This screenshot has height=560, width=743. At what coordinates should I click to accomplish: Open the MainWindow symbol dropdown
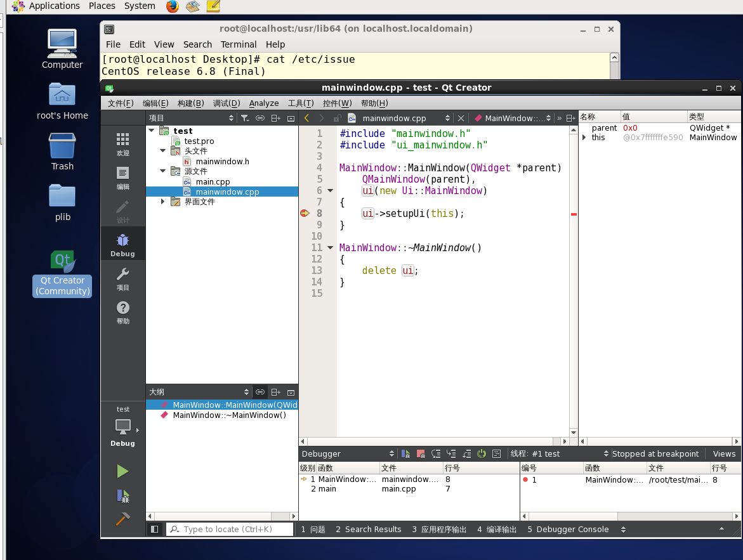[x=513, y=118]
